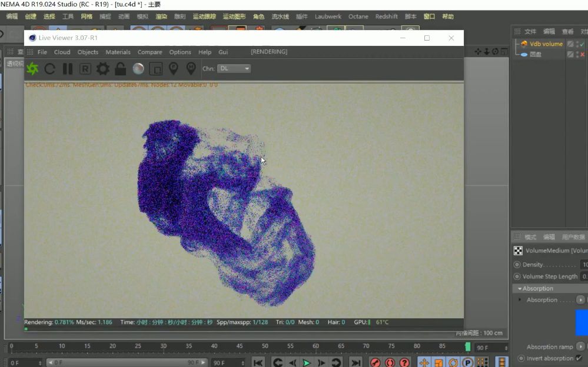Image resolution: width=588 pixels, height=367 pixels.
Task: Enable region rendering with the R icon
Action: pyautogui.click(x=84, y=69)
